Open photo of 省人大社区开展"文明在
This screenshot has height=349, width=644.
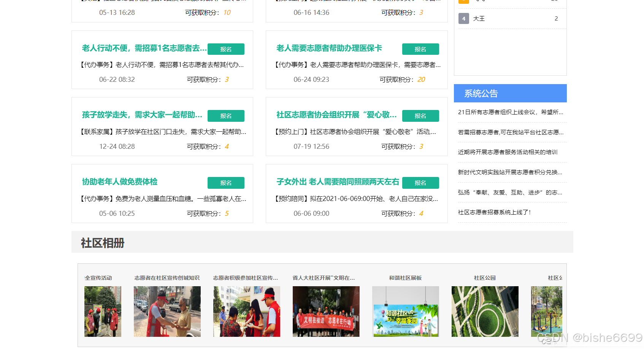tap(326, 311)
